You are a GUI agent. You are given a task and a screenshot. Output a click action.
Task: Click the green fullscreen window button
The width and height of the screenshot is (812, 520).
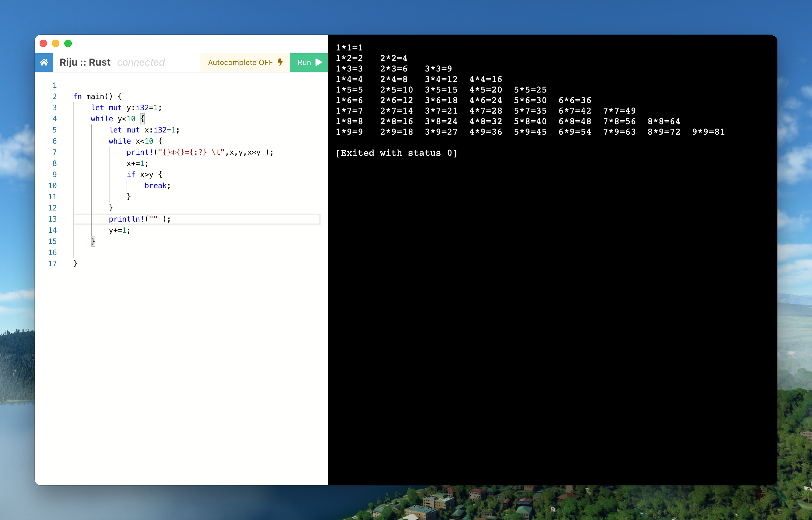point(68,43)
